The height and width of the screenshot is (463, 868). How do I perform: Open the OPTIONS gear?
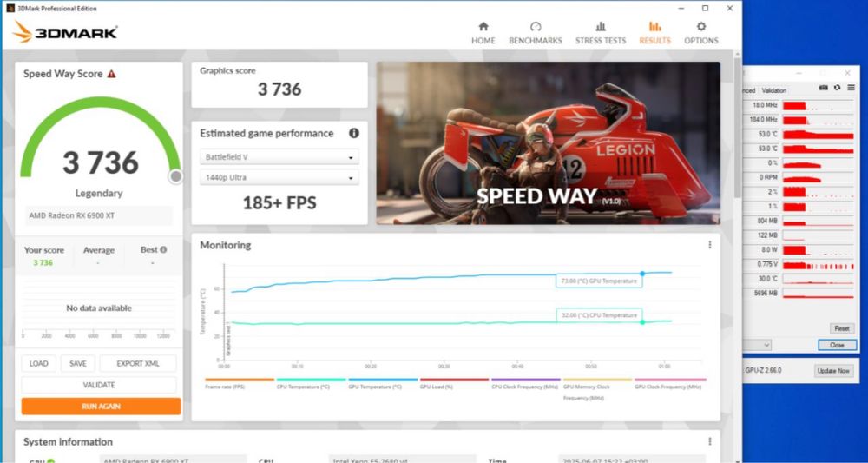(700, 33)
